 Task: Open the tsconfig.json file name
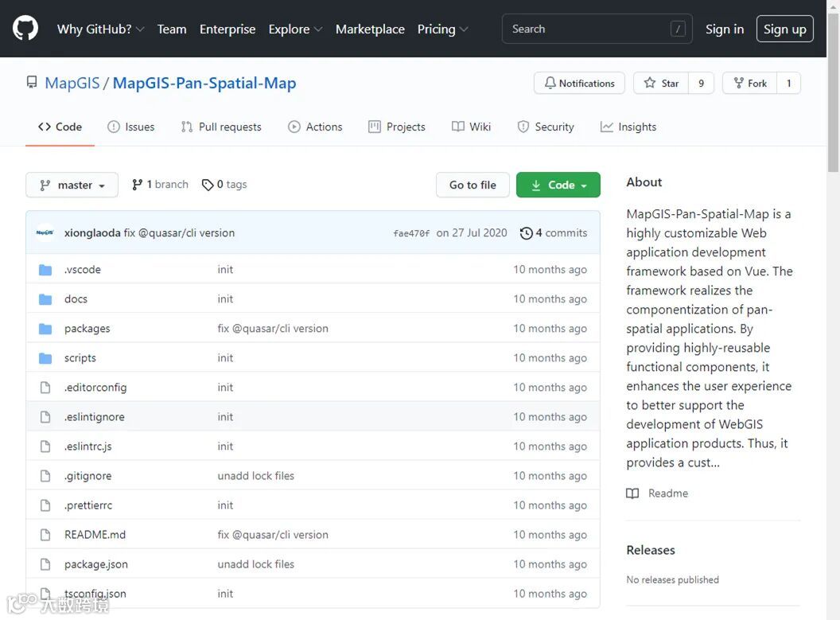tap(95, 594)
